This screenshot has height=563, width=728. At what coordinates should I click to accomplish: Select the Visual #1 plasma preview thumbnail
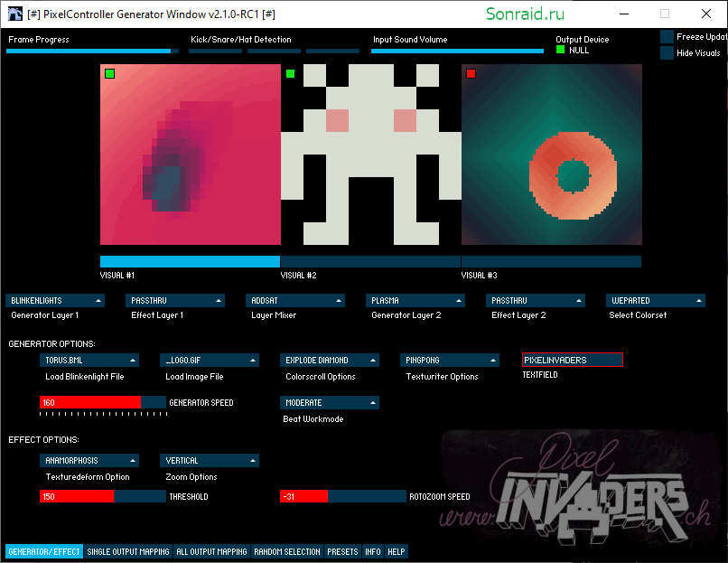point(191,155)
